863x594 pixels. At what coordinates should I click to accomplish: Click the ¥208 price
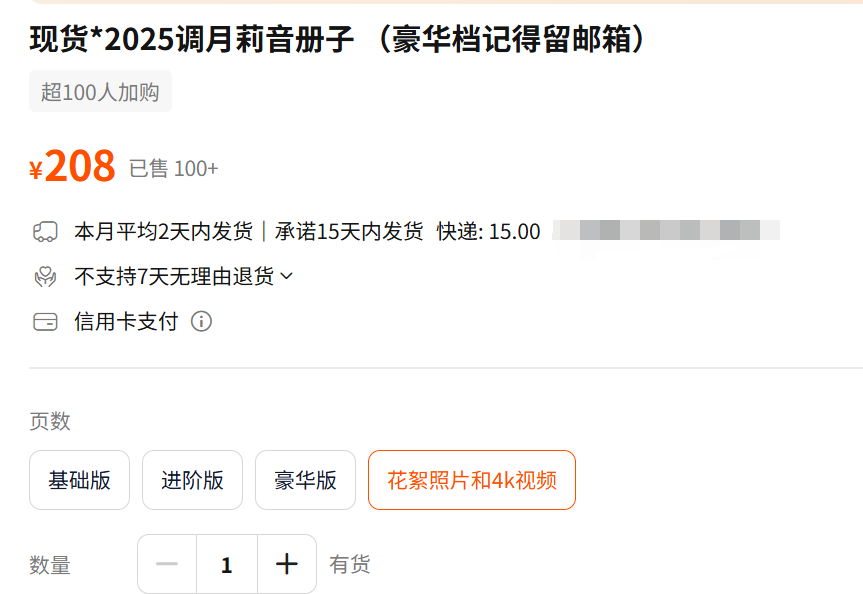[x=73, y=167]
